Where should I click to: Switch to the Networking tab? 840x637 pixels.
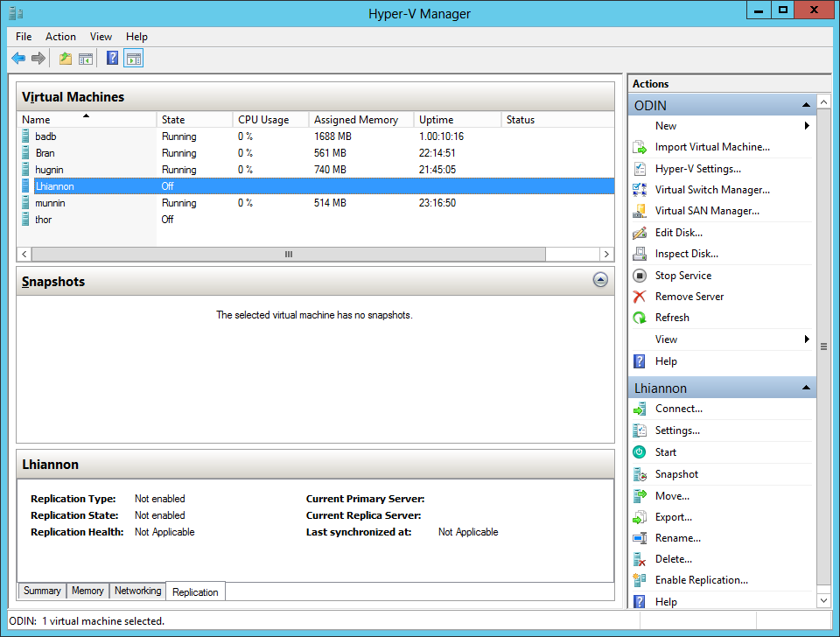(x=137, y=591)
